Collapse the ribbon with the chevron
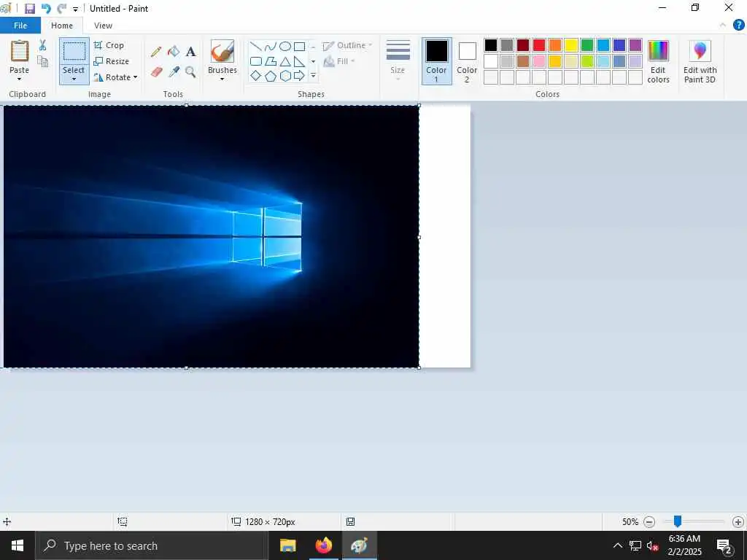Image resolution: width=747 pixels, height=560 pixels. [723, 26]
